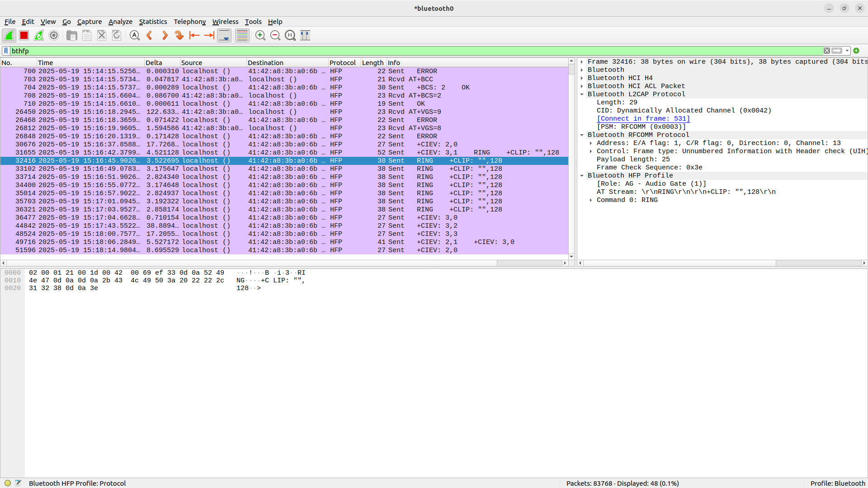Zoom in on the packet list

click(x=260, y=35)
